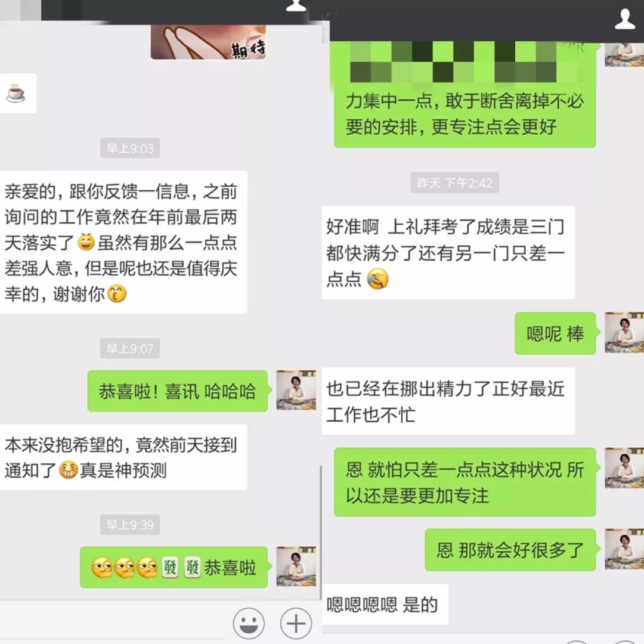Tap the green '力集中一点' advice bubble
The width and height of the screenshot is (644, 644).
pos(465,94)
